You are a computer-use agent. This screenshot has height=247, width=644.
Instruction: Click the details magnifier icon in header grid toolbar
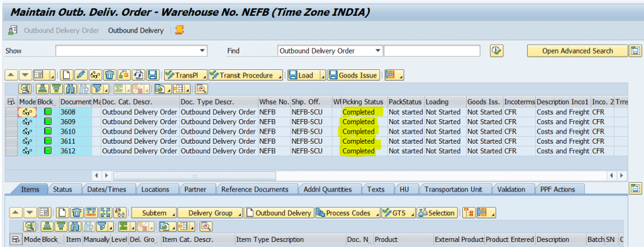coord(25,88)
